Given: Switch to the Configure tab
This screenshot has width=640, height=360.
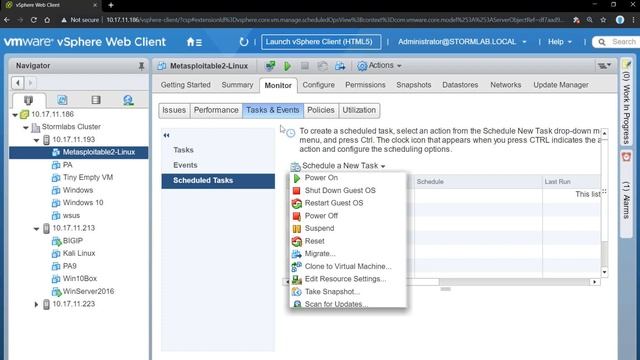Looking at the screenshot, I should 318,85.
